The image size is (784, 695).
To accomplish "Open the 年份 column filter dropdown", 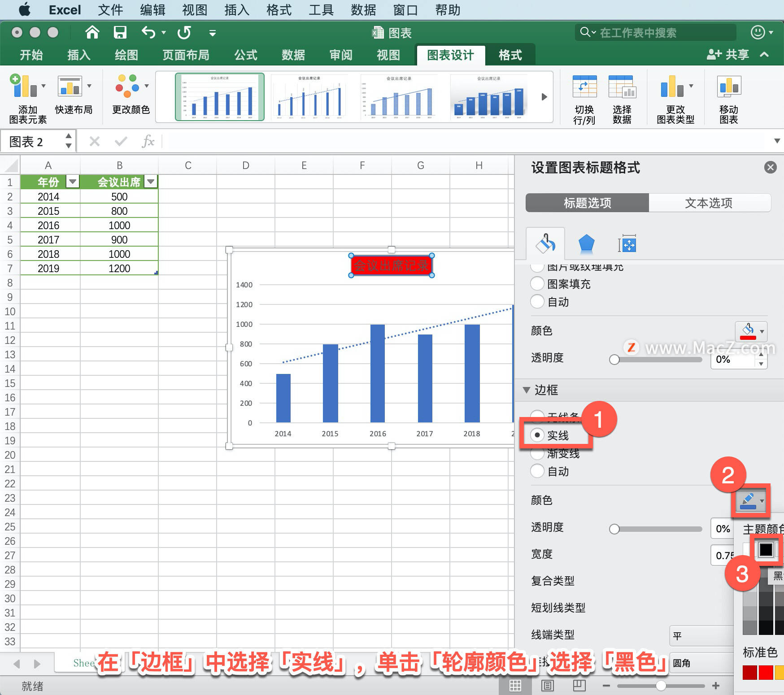I will pos(72,182).
